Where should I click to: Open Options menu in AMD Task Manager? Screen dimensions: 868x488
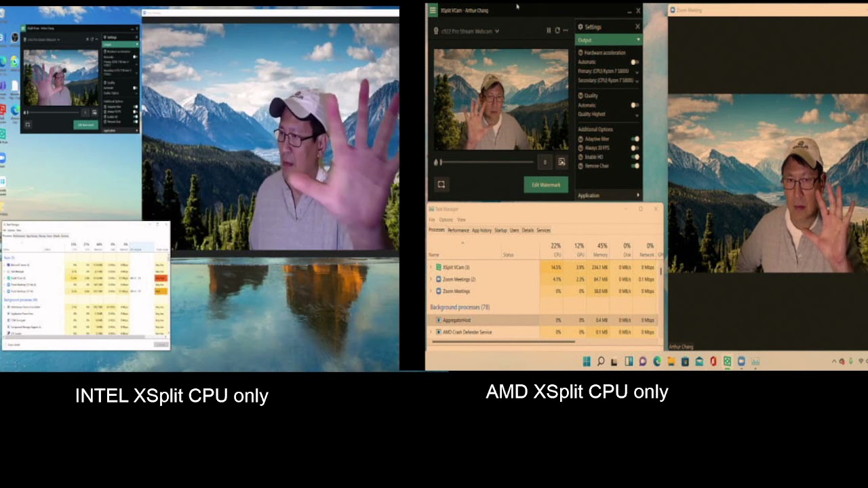click(x=446, y=220)
